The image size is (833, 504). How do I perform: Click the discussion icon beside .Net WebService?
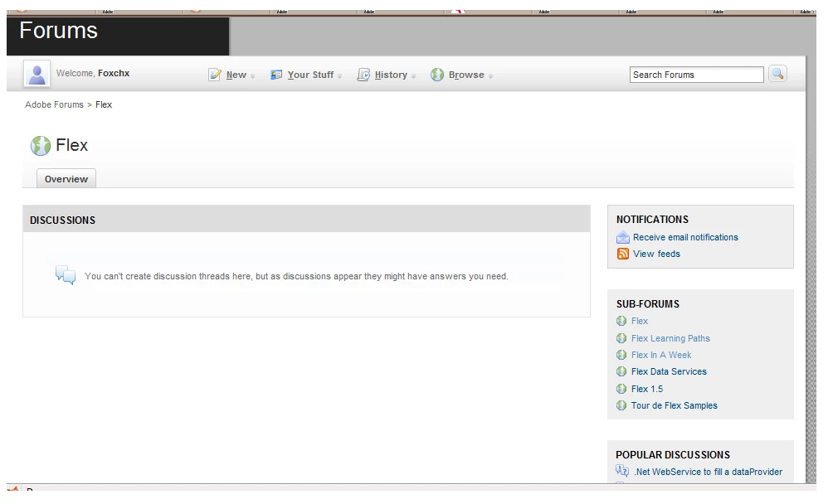pos(622,471)
